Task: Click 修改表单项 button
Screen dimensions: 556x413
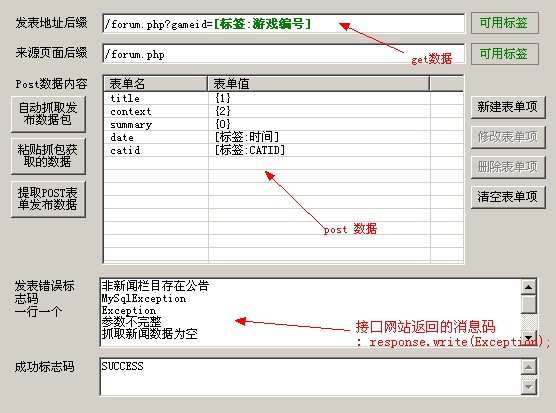Action: point(508,137)
